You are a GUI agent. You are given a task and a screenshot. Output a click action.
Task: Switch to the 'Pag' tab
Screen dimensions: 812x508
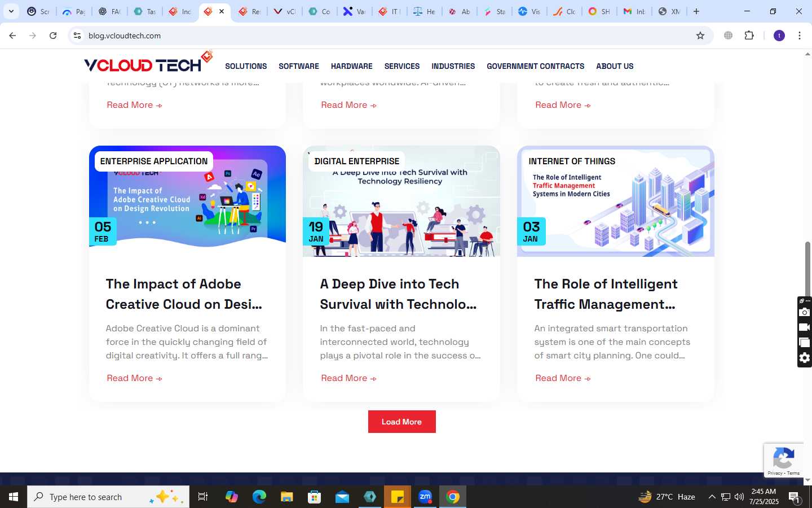point(74,11)
